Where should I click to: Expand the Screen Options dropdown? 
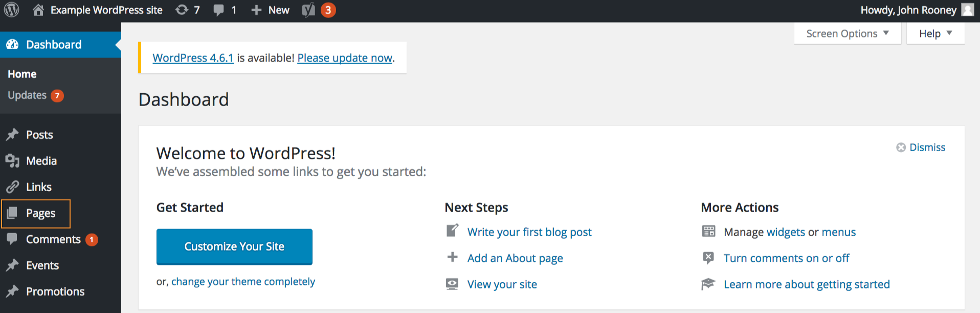click(x=847, y=34)
